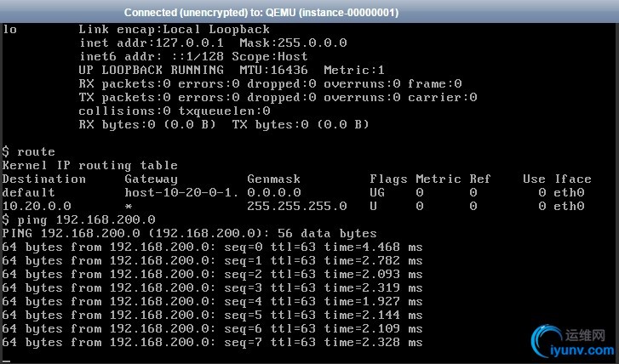Click the 255.255.255.0 genmask value
Viewport: 619px width, 364px height.
(x=297, y=206)
